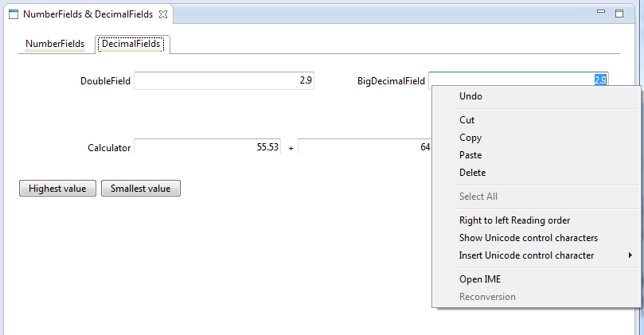Click the BigDecimalField input box
The width and height of the screenshot is (644, 335).
click(518, 80)
